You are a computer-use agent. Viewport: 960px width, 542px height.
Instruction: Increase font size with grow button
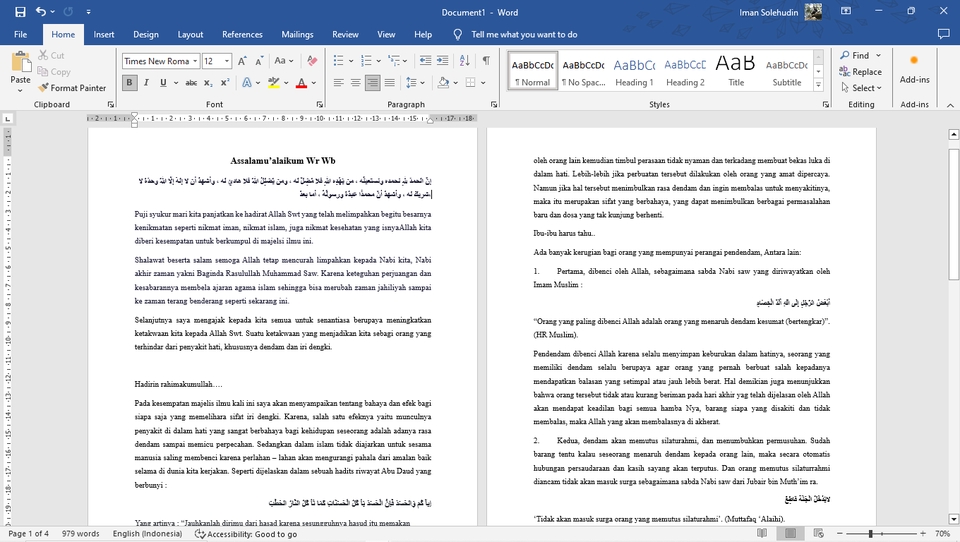pos(242,61)
